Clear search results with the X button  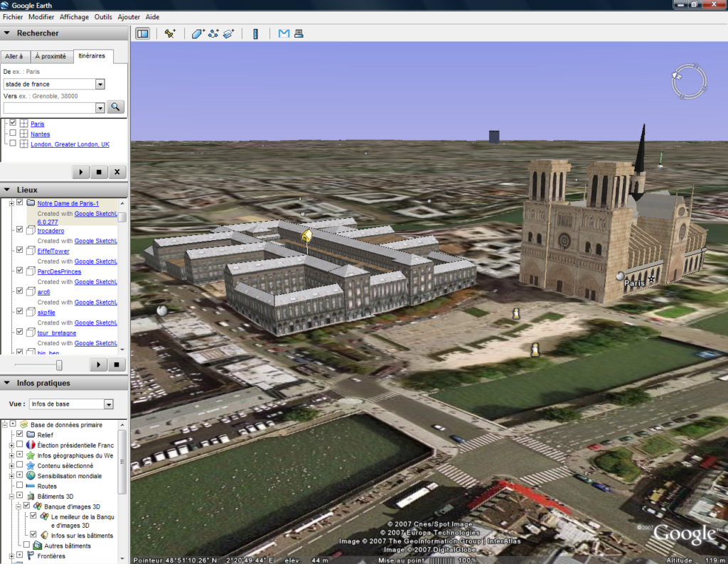click(x=117, y=172)
